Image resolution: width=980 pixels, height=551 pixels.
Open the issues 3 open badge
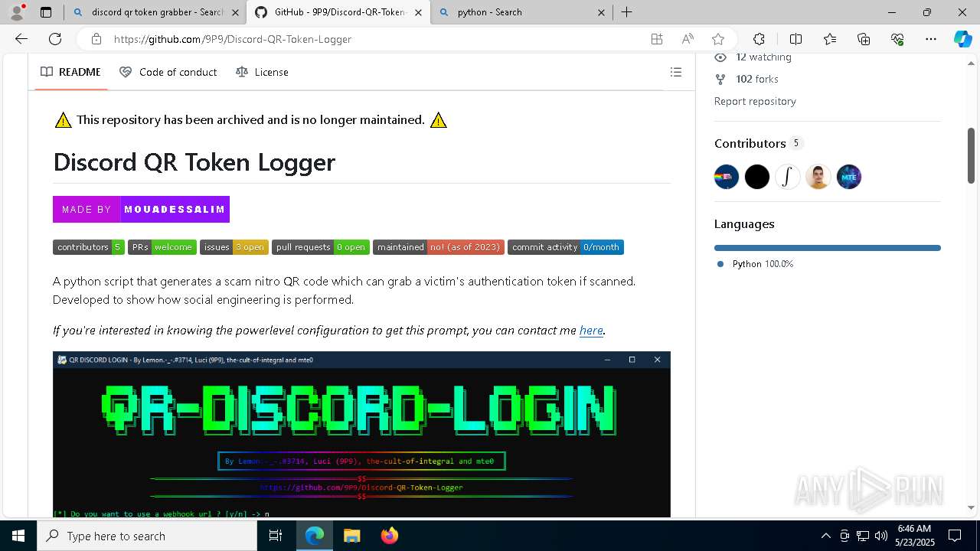point(234,247)
